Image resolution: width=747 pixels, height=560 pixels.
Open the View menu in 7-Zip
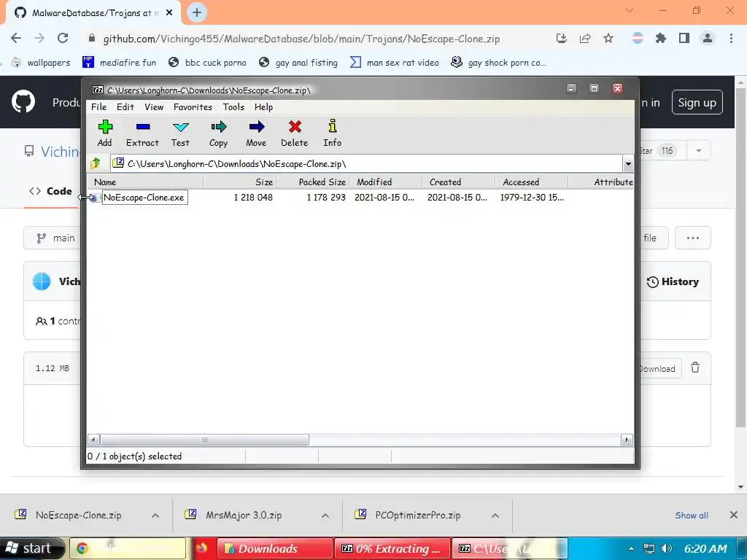click(154, 107)
